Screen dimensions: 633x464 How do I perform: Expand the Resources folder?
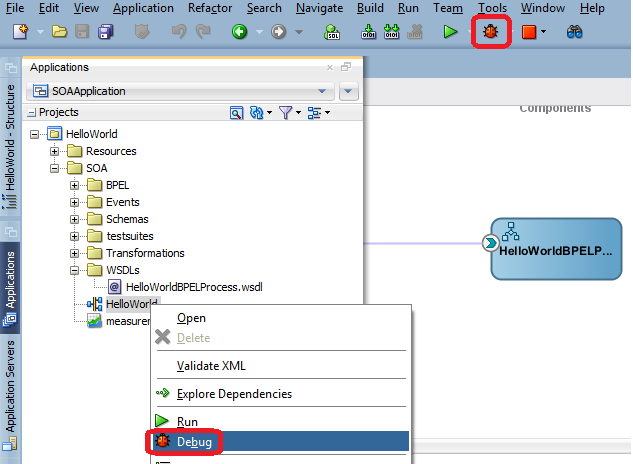pos(54,151)
